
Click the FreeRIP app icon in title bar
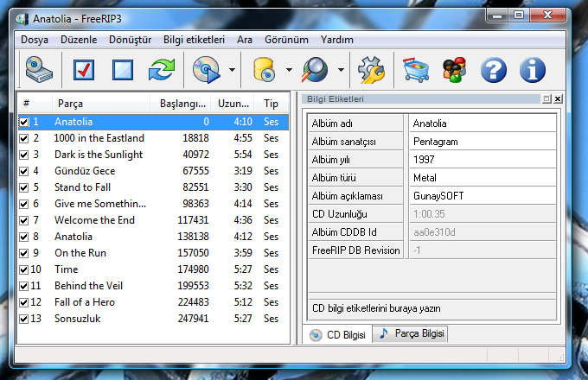pyautogui.click(x=22, y=19)
